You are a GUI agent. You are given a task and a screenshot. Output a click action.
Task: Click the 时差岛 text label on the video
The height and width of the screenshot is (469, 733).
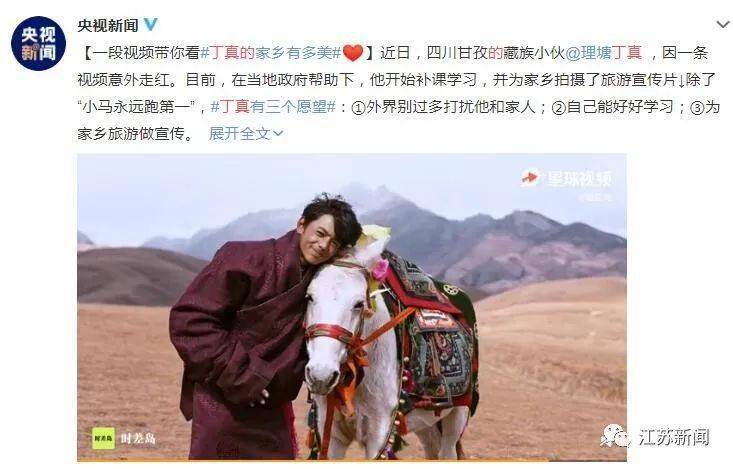(138, 439)
